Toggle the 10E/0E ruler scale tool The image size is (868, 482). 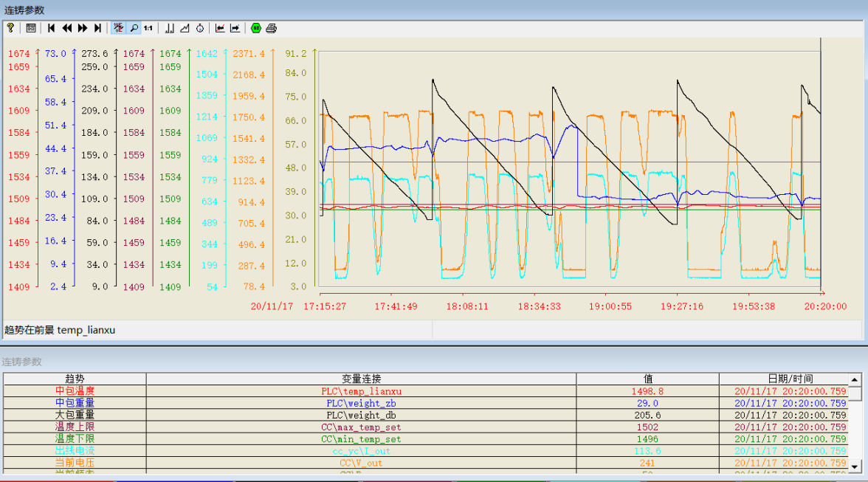pos(118,27)
